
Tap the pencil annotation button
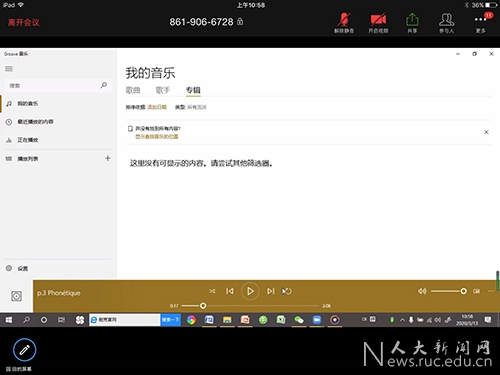[x=24, y=350]
